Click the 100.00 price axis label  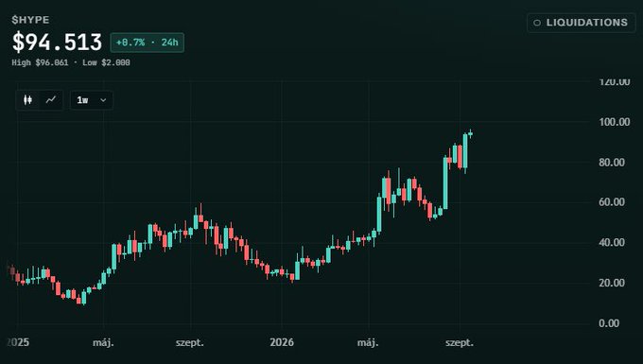[614, 122]
